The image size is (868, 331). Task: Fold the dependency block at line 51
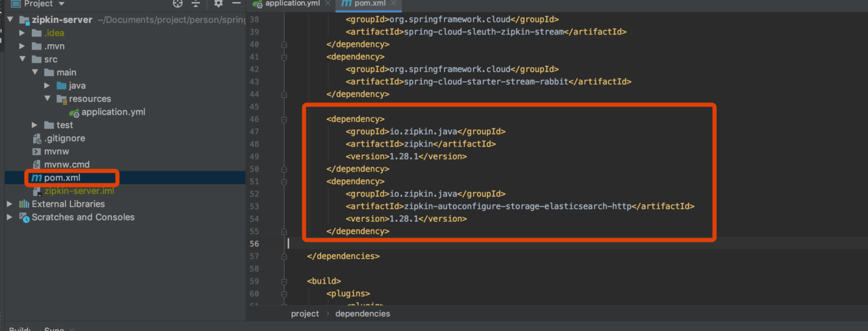click(285, 181)
